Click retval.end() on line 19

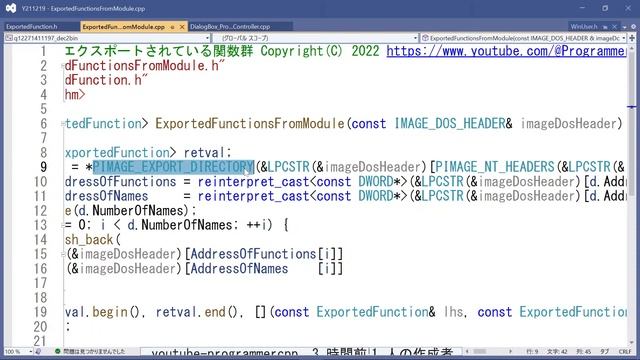click(197, 312)
